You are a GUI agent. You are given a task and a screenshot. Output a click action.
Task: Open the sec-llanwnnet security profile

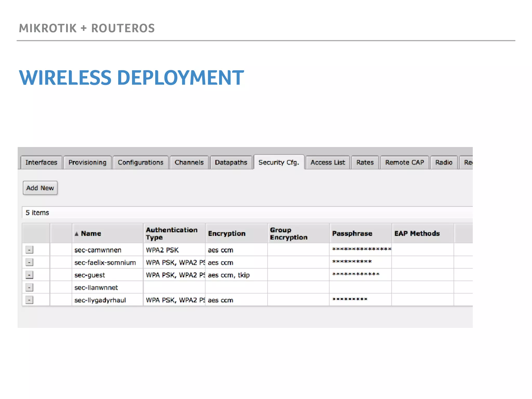point(96,288)
